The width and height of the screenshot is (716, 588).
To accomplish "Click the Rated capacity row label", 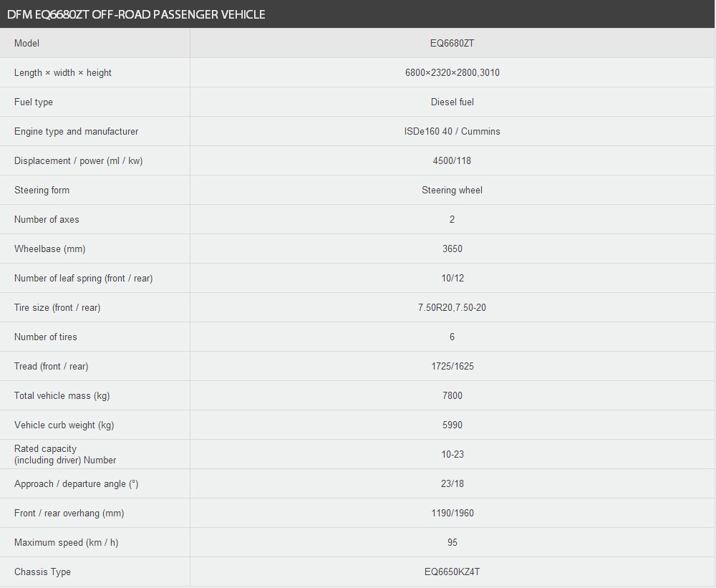I will pyautogui.click(x=65, y=454).
